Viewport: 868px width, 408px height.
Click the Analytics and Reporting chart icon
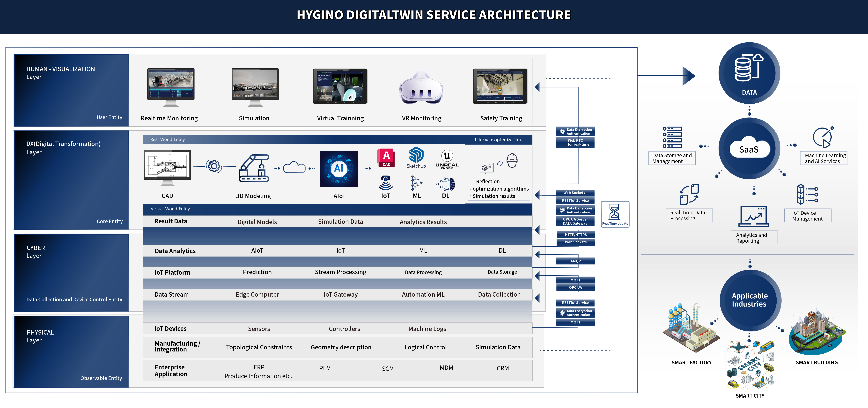[753, 216]
